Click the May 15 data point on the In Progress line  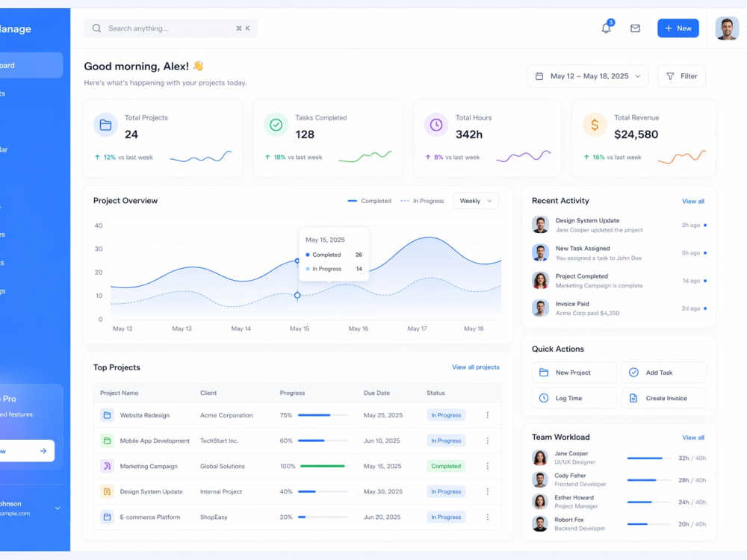coord(297,295)
